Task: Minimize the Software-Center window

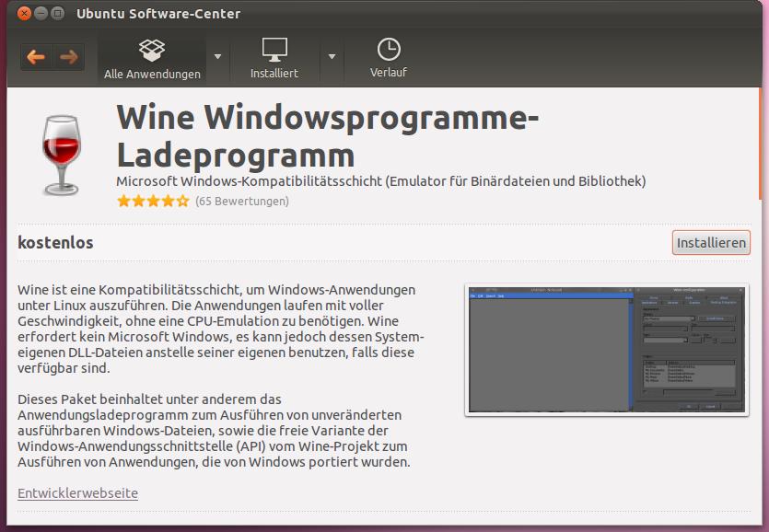Action: click(x=41, y=13)
